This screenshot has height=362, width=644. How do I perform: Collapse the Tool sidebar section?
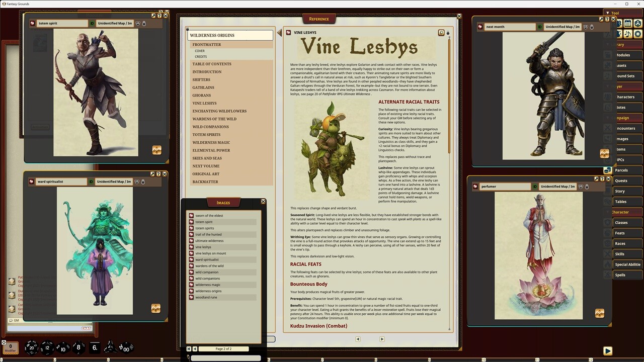608,13
